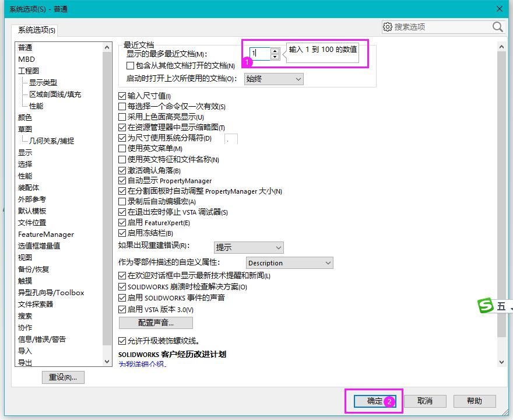513x420 pixels.
Task: Toggle SOLIDWORKS 崩溃时检查解决方案 checkbox
Action: click(x=122, y=287)
